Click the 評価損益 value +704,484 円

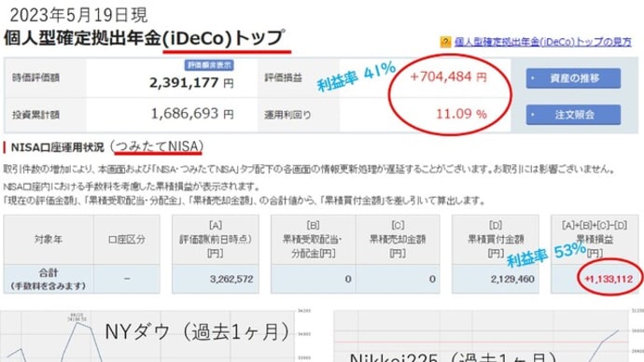[449, 77]
